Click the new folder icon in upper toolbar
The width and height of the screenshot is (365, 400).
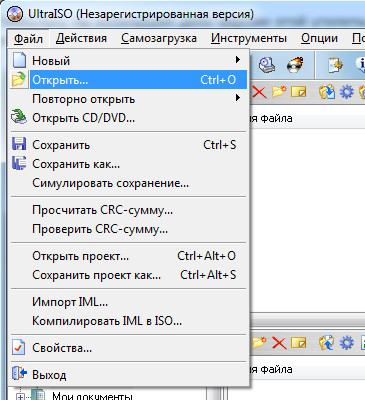tap(279, 92)
